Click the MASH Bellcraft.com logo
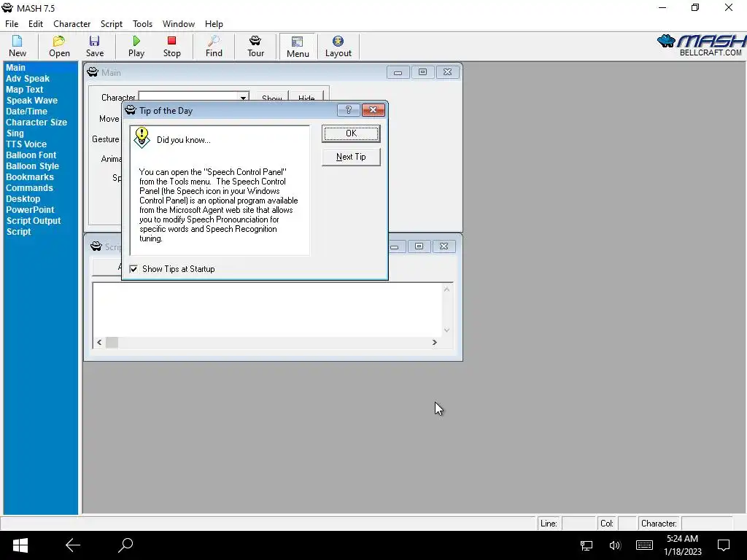747x560 pixels. pyautogui.click(x=701, y=46)
